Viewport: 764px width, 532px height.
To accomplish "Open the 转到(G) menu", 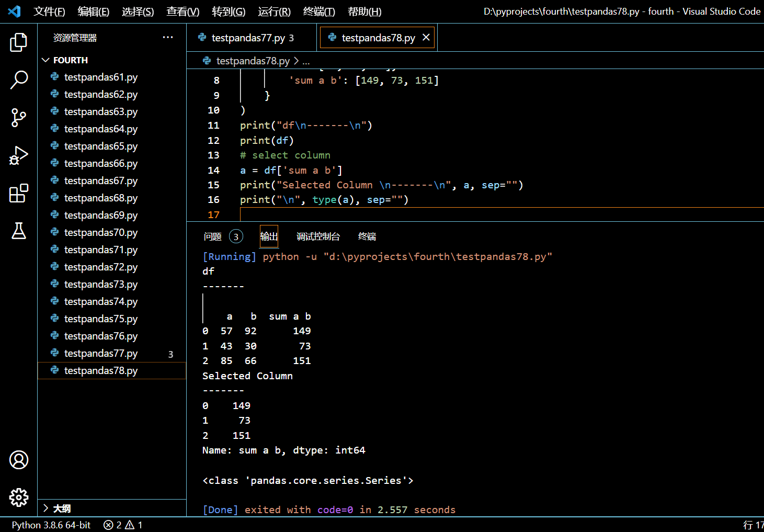I will click(x=229, y=12).
